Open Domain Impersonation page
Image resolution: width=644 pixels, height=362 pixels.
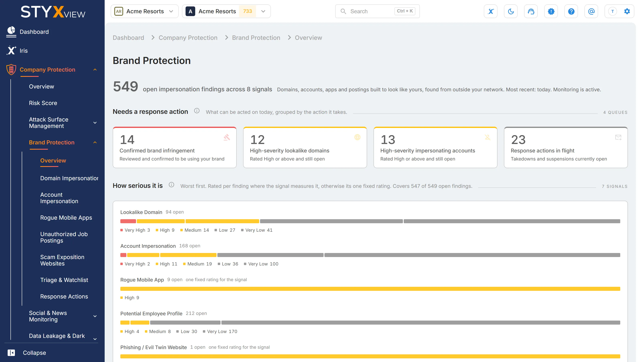[x=69, y=178]
